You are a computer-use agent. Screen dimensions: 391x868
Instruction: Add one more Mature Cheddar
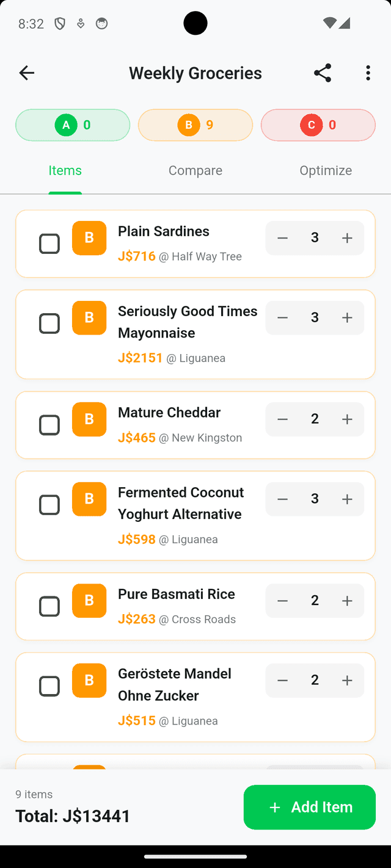point(347,419)
